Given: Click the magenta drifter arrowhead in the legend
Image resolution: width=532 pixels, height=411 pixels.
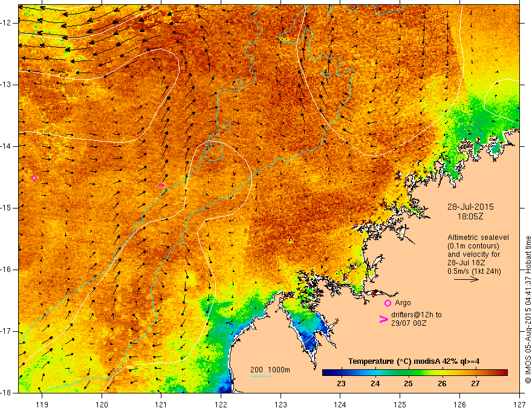Looking at the screenshot, I should pos(383,319).
